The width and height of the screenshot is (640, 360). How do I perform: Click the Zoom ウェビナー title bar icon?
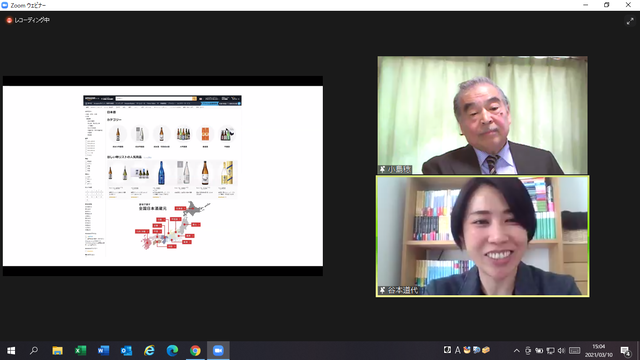coord(4,5)
